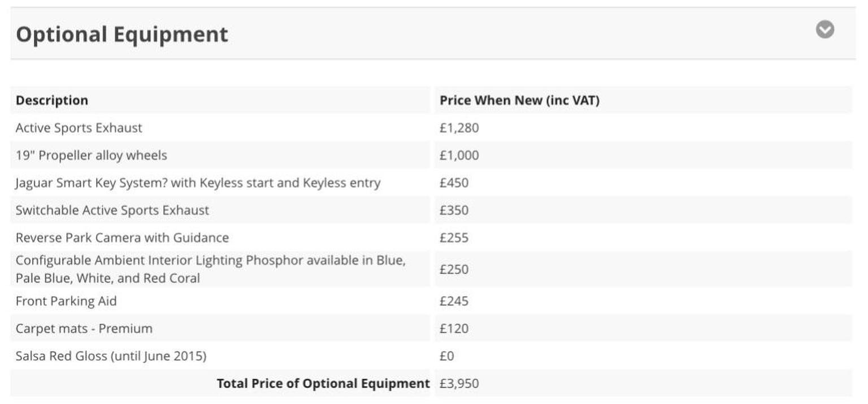Select Reverse Park Camera with Guidance

122,237
